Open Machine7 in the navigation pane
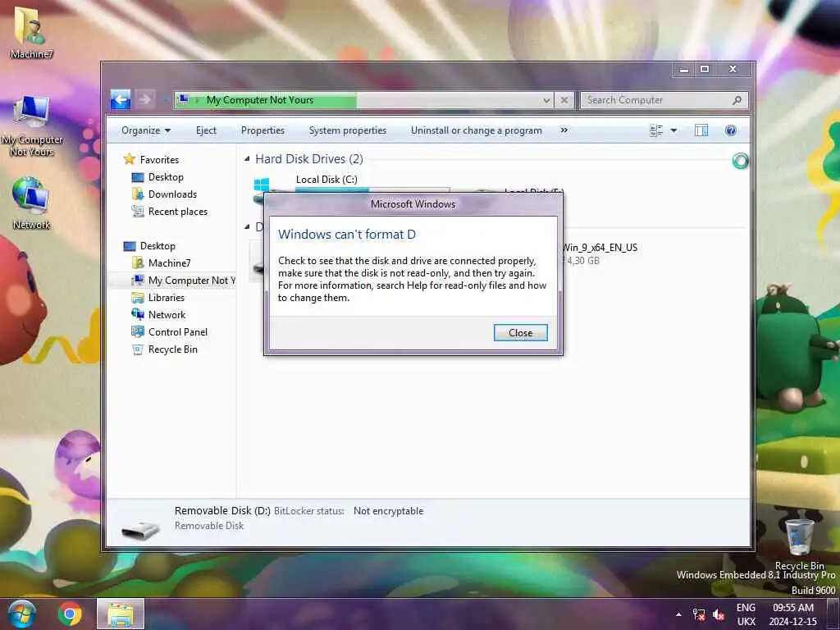Viewport: 840px width, 630px height. tap(169, 263)
